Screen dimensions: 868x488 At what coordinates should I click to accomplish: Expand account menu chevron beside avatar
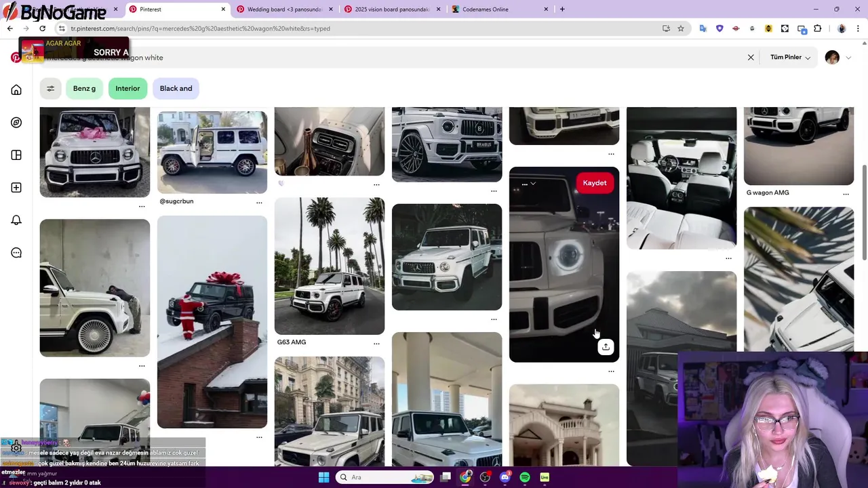(848, 58)
